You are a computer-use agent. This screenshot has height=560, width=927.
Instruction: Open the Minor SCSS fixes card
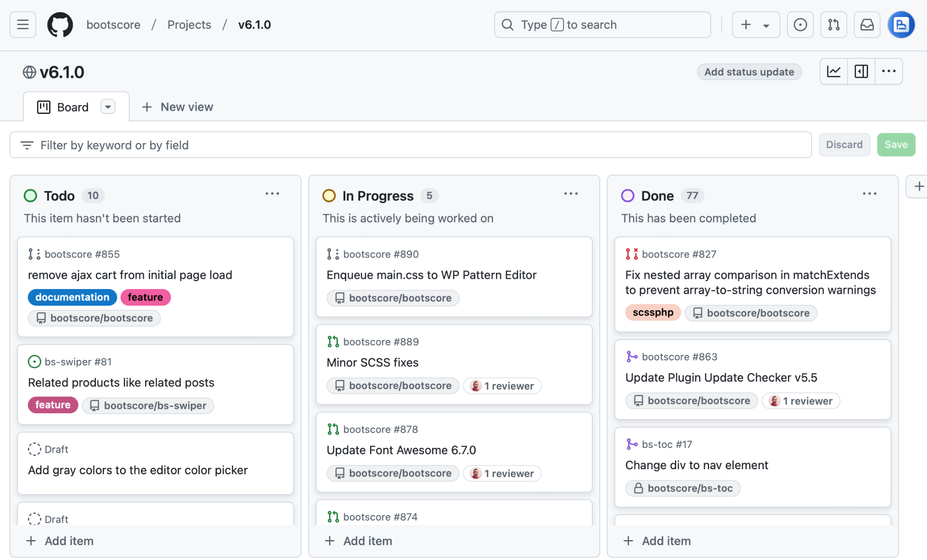point(373,362)
